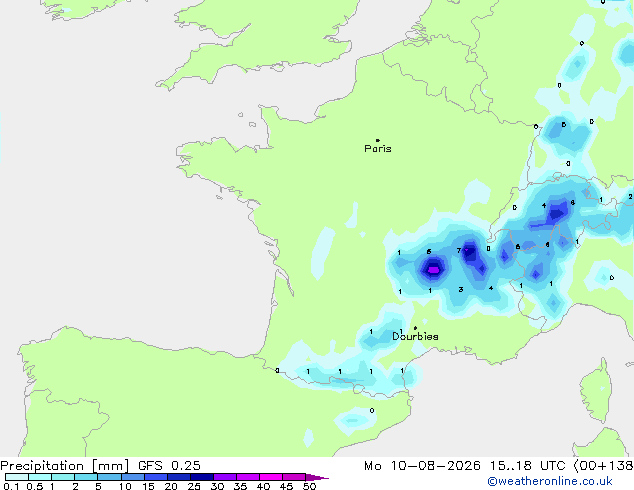Click the "GFS 0.25" model label

coord(169,466)
